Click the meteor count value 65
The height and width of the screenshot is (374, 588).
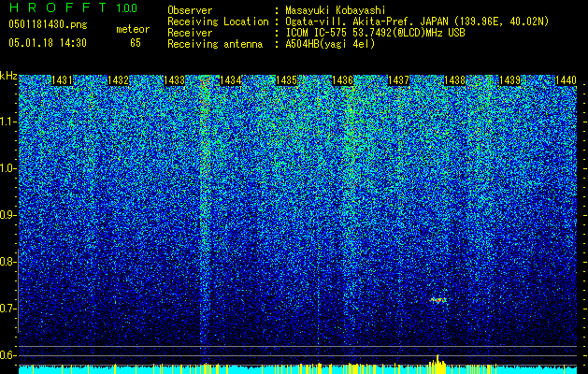coord(136,43)
